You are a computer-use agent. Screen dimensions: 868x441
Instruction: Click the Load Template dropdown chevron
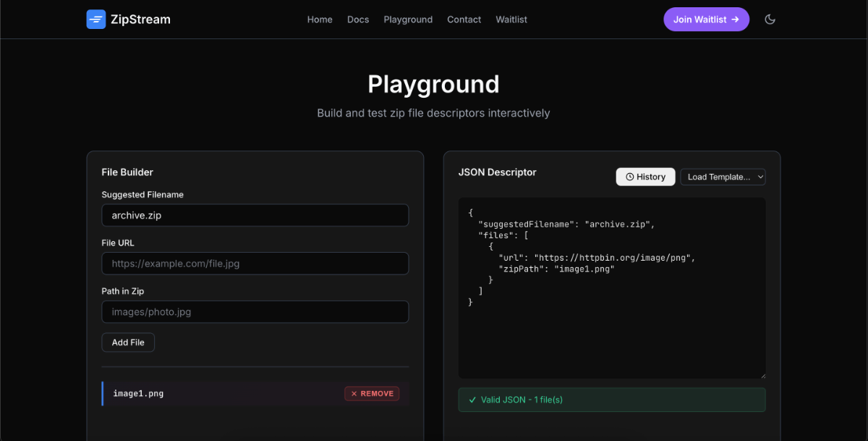click(x=759, y=176)
